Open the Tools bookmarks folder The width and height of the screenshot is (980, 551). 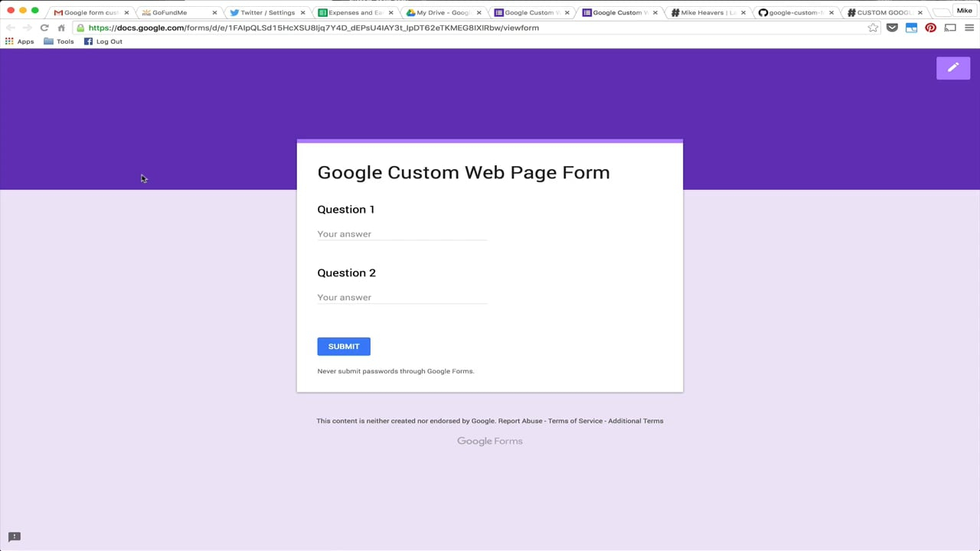click(59, 41)
